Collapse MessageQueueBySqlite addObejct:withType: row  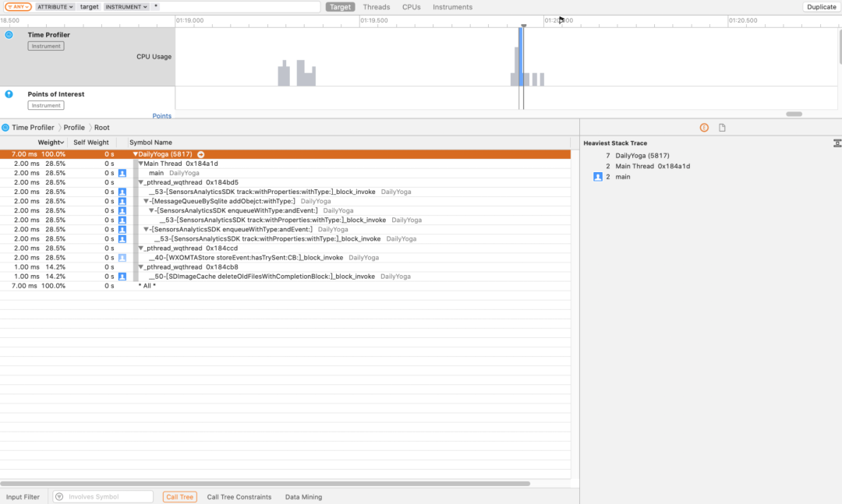pyautogui.click(x=146, y=201)
